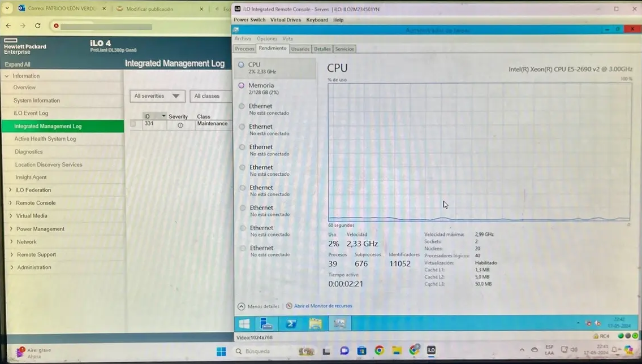Open Google Chrome from the host taskbar

pos(379,351)
